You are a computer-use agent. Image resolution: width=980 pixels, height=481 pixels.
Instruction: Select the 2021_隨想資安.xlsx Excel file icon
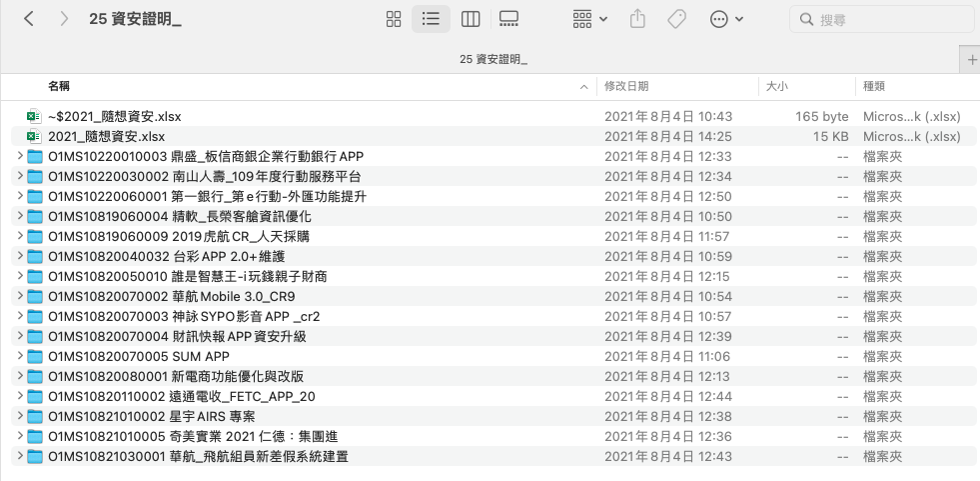(34, 136)
